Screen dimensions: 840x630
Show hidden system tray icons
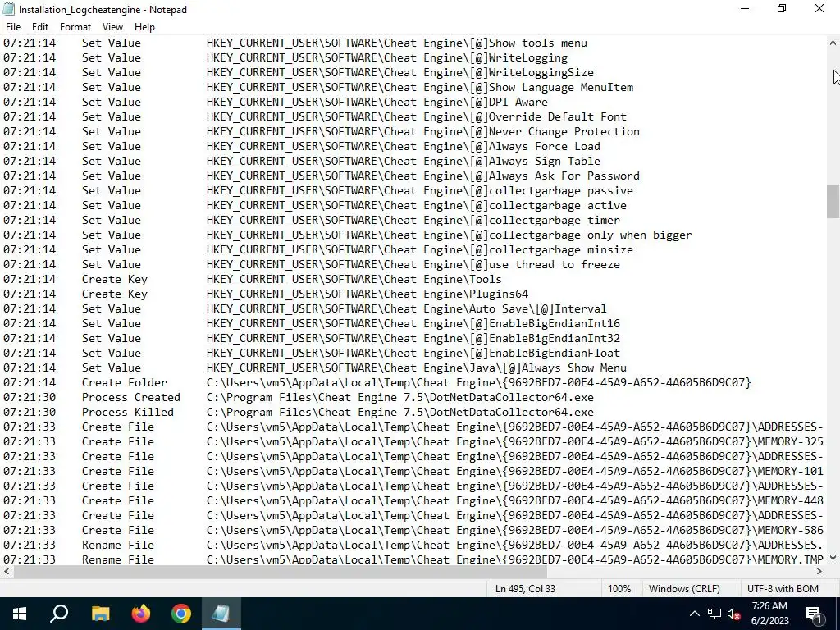(694, 614)
